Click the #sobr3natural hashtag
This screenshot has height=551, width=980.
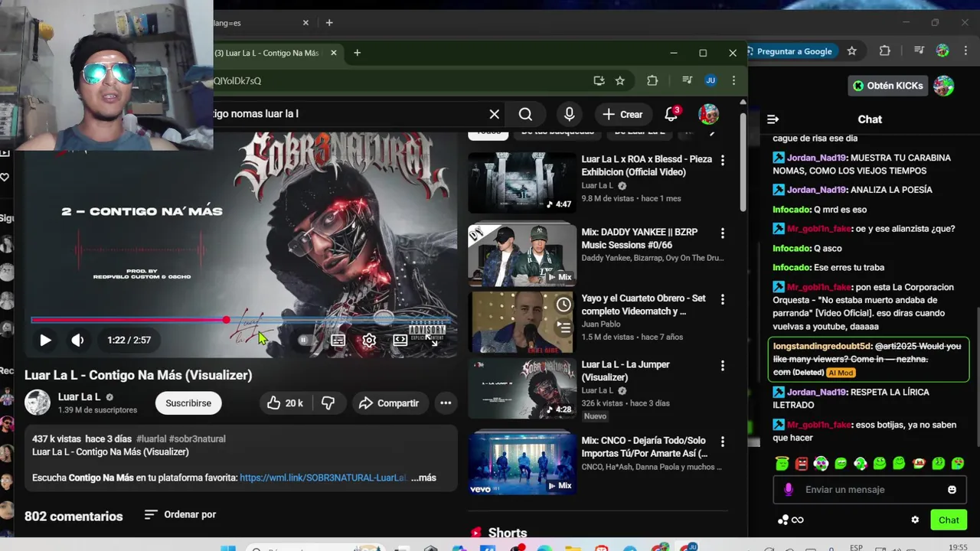pos(198,439)
